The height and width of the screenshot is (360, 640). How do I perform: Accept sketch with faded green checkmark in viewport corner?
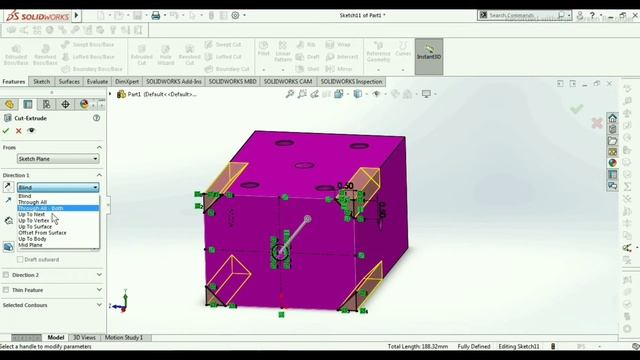(x=576, y=109)
